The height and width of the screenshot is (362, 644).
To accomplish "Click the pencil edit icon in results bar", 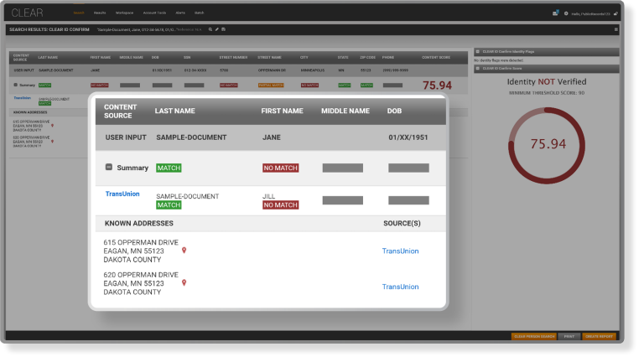I will (x=216, y=28).
